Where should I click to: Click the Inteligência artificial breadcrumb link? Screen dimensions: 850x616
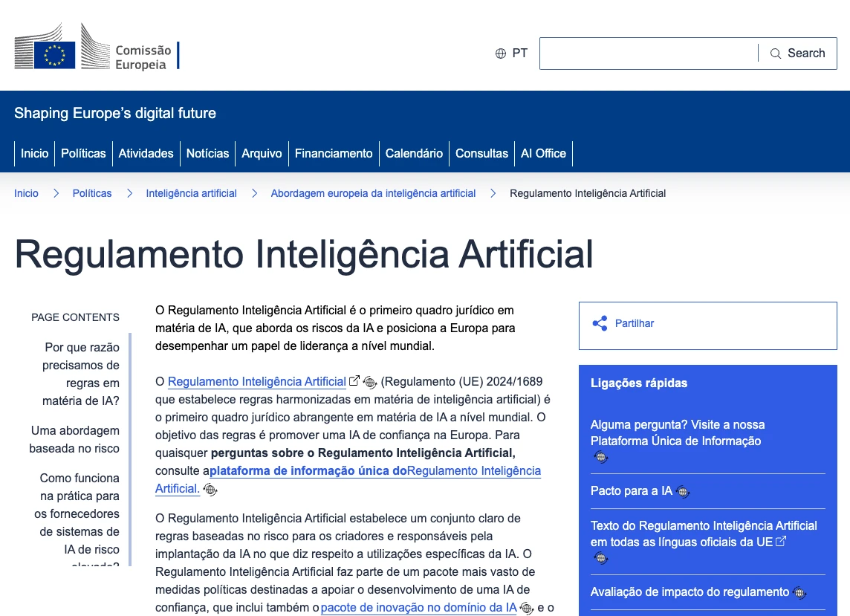point(191,193)
